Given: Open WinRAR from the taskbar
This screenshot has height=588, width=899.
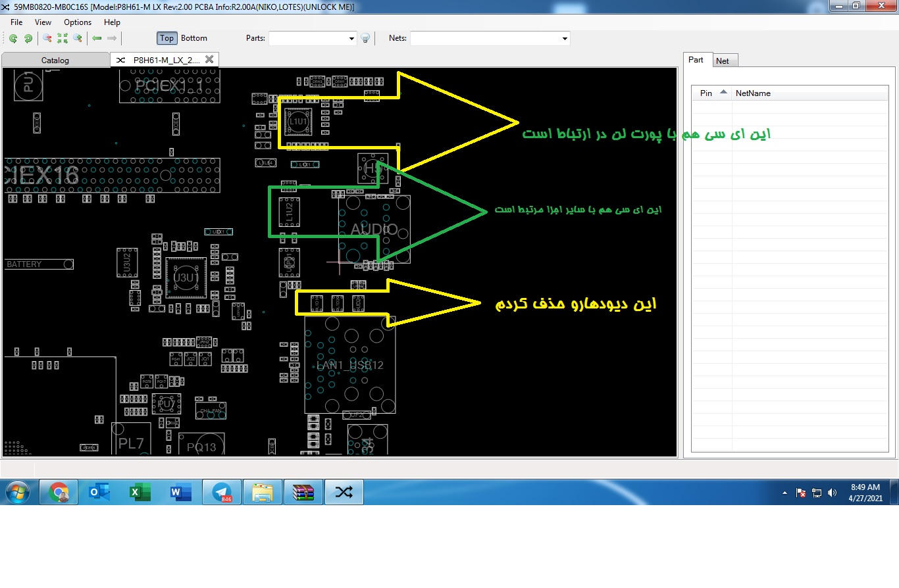Looking at the screenshot, I should click(303, 492).
